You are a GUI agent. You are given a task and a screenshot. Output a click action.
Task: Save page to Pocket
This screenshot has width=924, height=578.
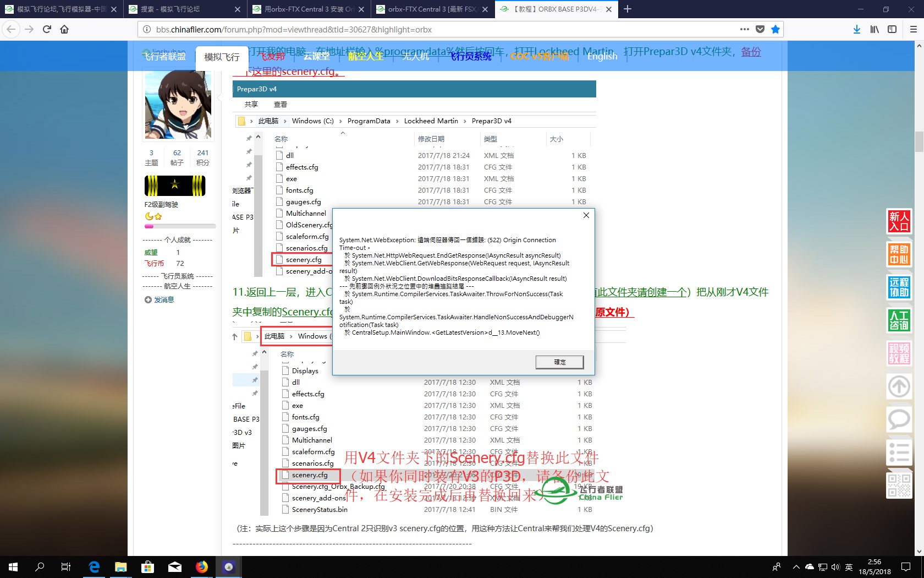tap(760, 29)
